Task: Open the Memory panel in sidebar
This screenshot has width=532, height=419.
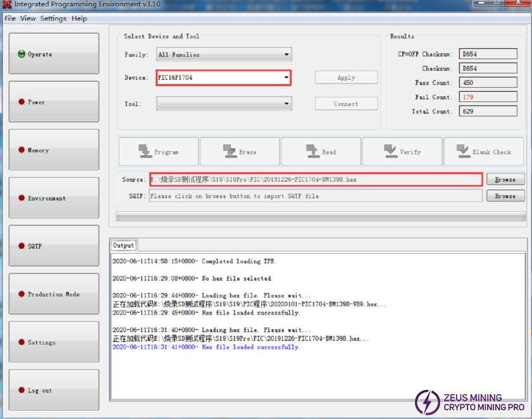Action: pos(54,150)
